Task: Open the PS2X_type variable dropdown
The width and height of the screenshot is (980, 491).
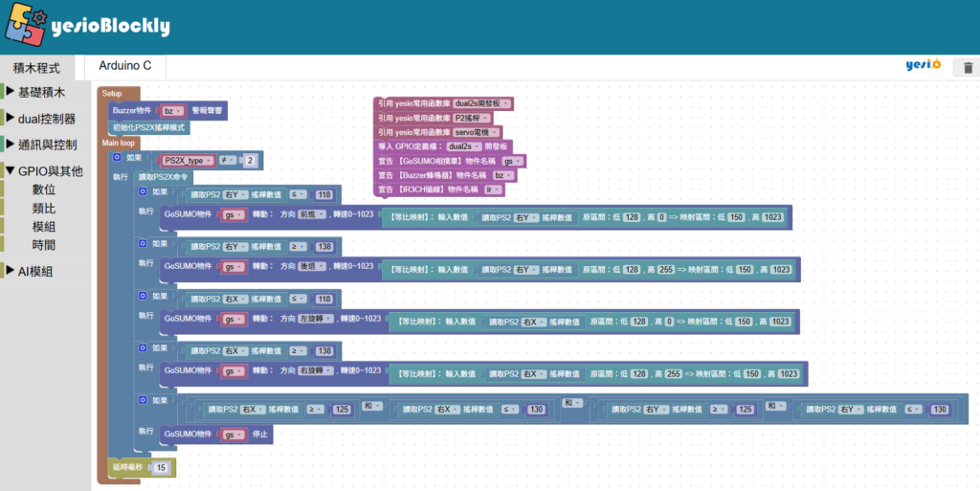Action: point(188,161)
